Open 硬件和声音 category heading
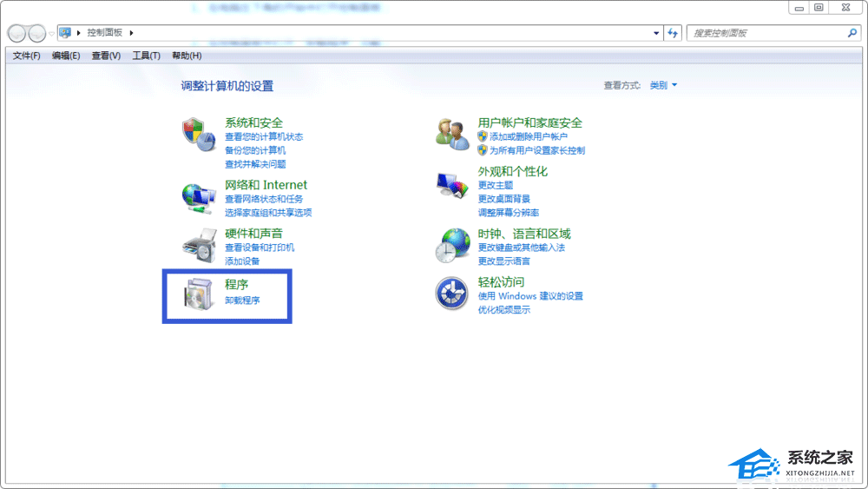The width and height of the screenshot is (868, 489). [253, 233]
